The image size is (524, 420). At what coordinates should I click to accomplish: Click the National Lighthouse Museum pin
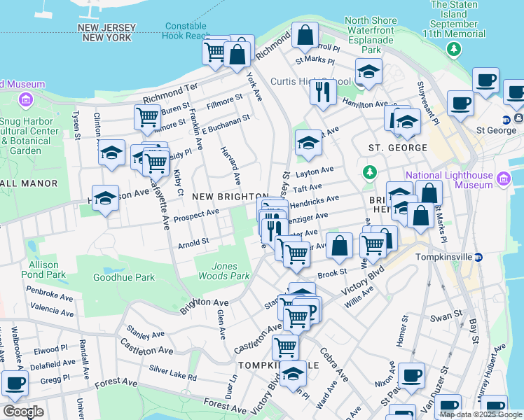pyautogui.click(x=504, y=179)
